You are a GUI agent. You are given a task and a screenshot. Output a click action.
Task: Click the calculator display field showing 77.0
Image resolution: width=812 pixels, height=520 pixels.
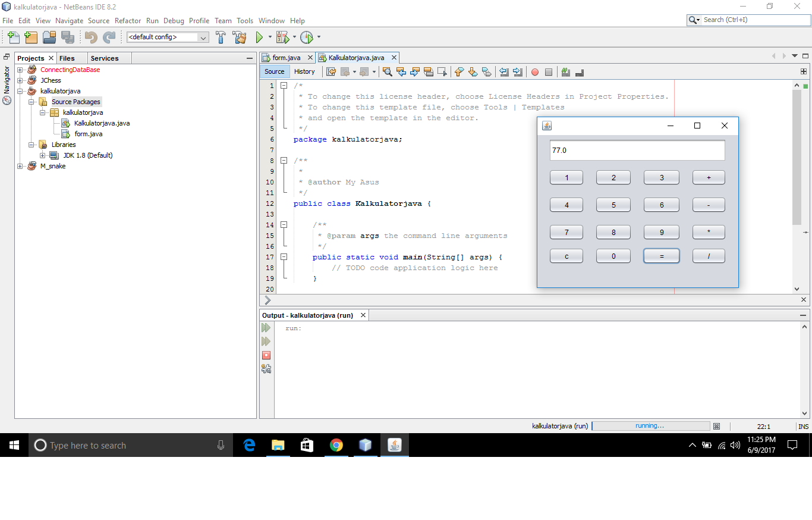click(637, 151)
